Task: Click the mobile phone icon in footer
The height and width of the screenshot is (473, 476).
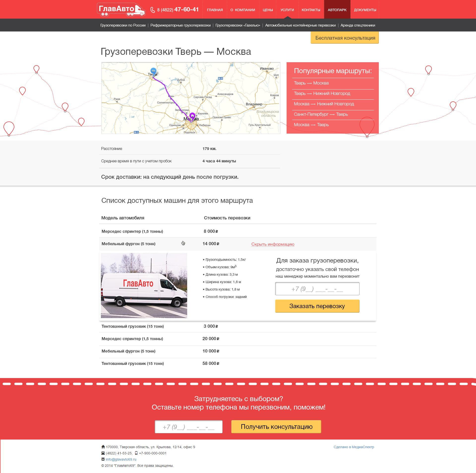Action: [x=136, y=453]
